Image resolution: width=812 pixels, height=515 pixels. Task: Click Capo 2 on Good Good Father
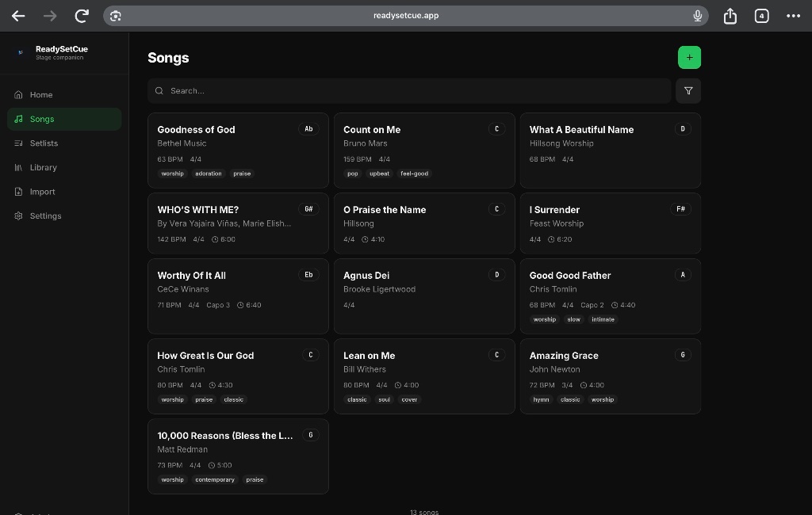[x=592, y=305]
